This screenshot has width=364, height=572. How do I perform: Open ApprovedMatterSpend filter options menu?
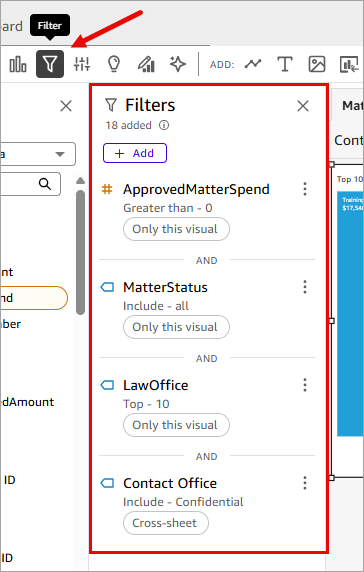305,189
